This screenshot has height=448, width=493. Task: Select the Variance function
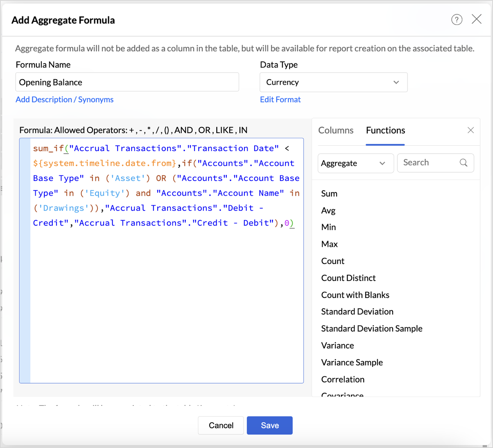tap(337, 346)
